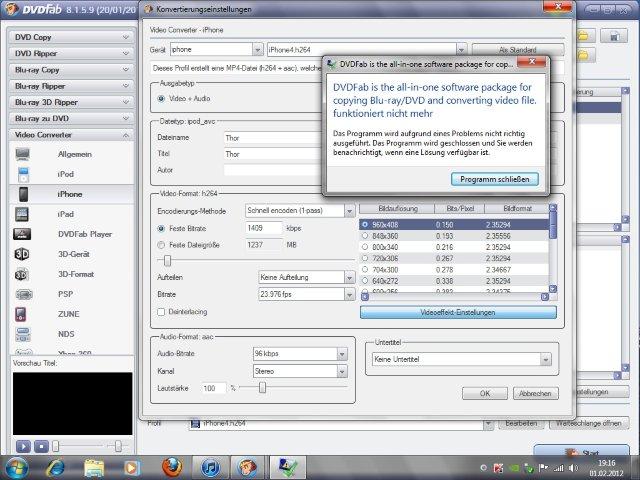Choose the PSP device icon

(22, 294)
